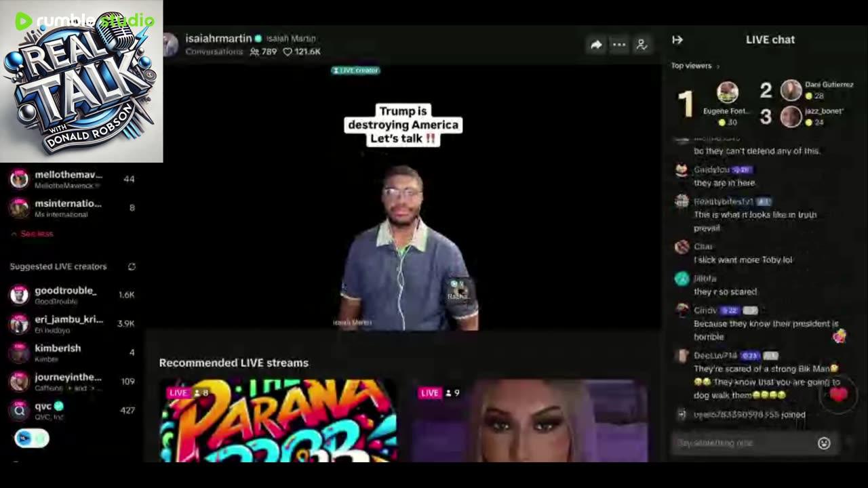Open goodtrouble_ avatar
Image resolution: width=868 pixels, height=488 pixels.
click(x=20, y=295)
